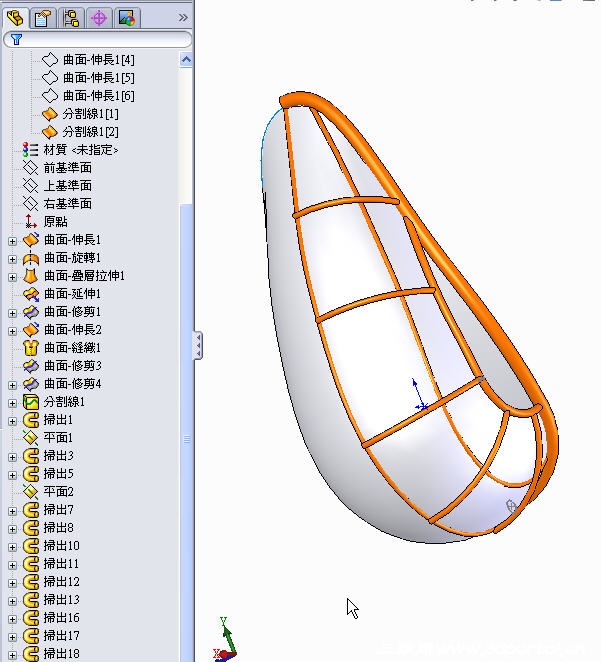Viewport: 601px width, 662px height.
Task: Click the feature tree filter field
Action: pos(97,40)
